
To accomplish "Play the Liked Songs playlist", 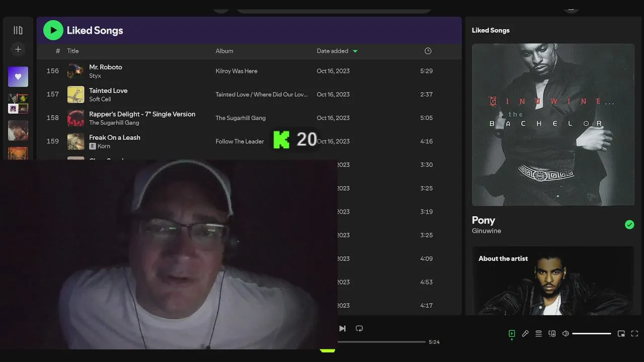I will (53, 30).
